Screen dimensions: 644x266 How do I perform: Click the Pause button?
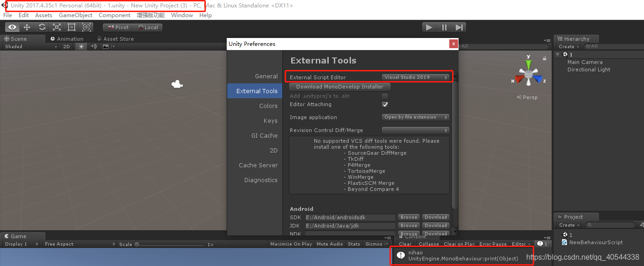point(444,27)
